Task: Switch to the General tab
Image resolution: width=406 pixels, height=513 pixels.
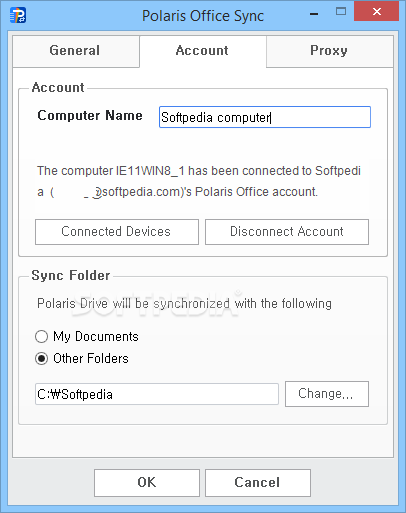Action: (76, 51)
